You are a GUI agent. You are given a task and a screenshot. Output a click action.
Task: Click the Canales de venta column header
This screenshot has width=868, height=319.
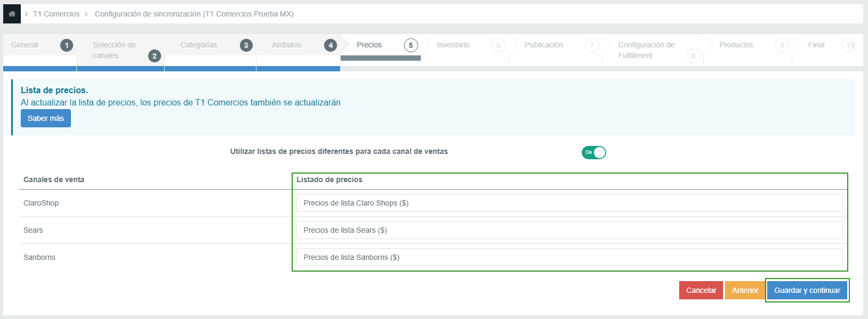pos(54,179)
